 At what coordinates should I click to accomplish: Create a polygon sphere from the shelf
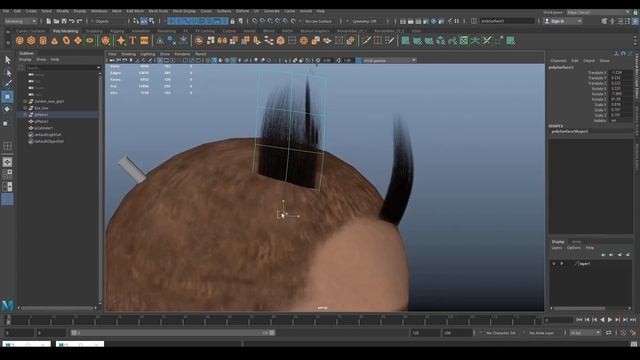[20, 40]
